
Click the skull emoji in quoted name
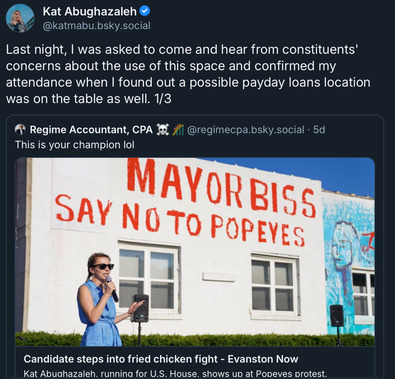[163, 129]
